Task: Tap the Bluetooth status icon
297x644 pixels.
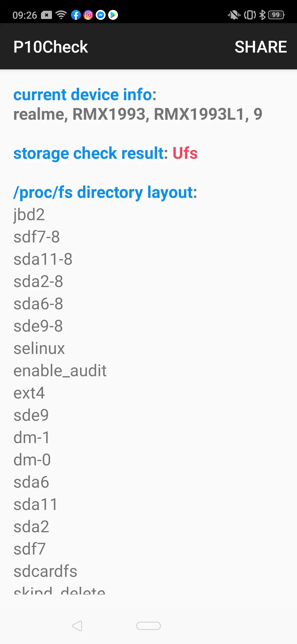Action: click(x=263, y=15)
